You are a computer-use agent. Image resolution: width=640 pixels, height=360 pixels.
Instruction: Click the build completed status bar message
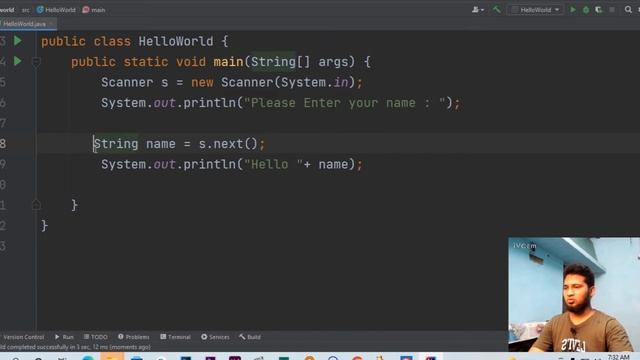pos(76,347)
